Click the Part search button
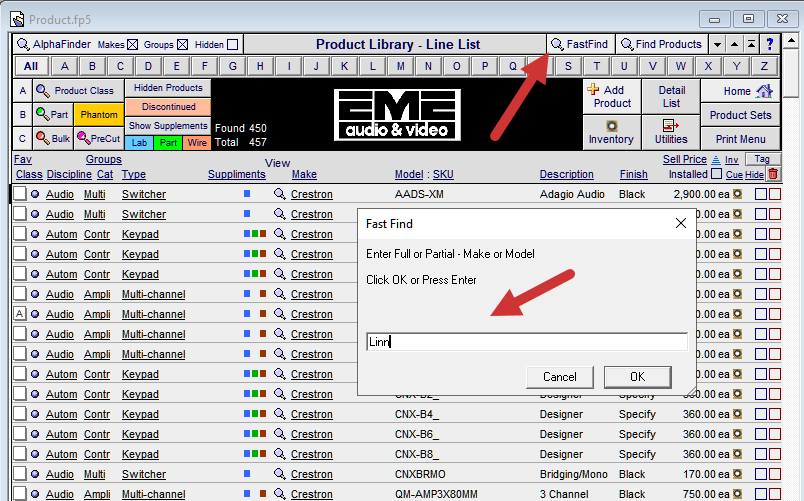Viewport: 804px width, 501px height. click(x=53, y=114)
